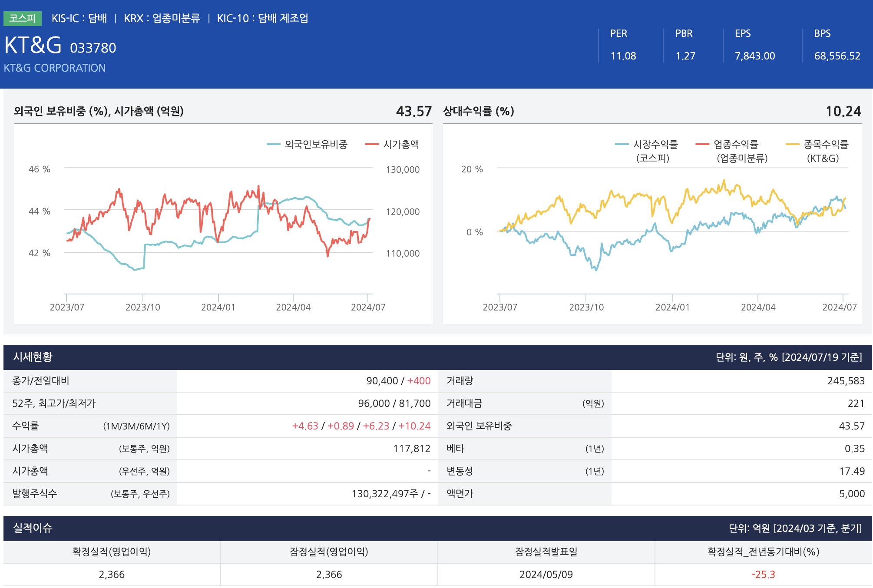Click the EPS value 7,843.00

click(x=754, y=56)
